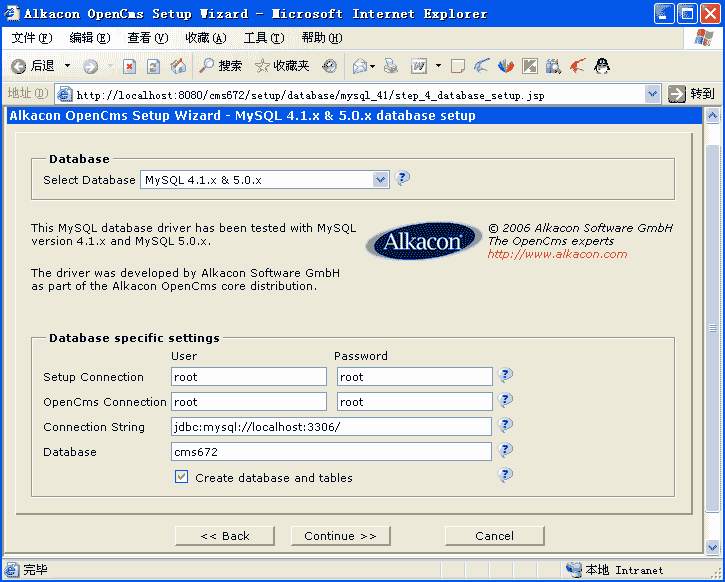Click the scrollbar down arrow
725x582 pixels.
(713, 547)
